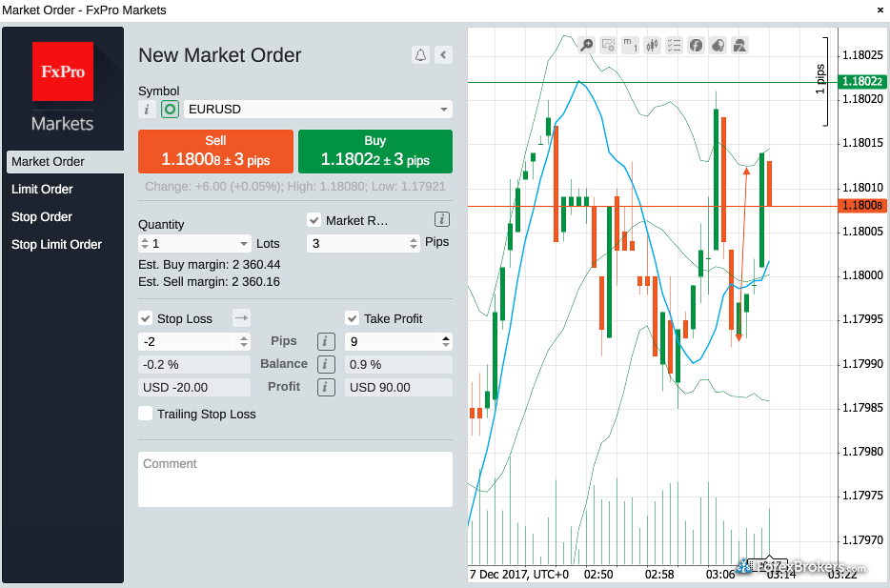This screenshot has height=588, width=890.
Task: Select the candlestick chart type icon
Action: click(x=652, y=45)
